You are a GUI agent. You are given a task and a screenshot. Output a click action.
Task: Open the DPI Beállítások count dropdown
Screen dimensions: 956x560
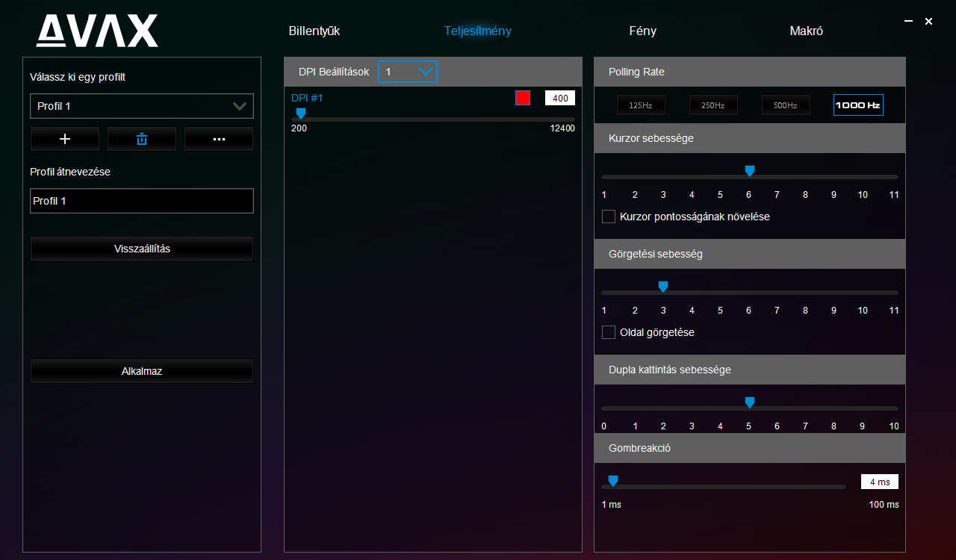tap(407, 72)
